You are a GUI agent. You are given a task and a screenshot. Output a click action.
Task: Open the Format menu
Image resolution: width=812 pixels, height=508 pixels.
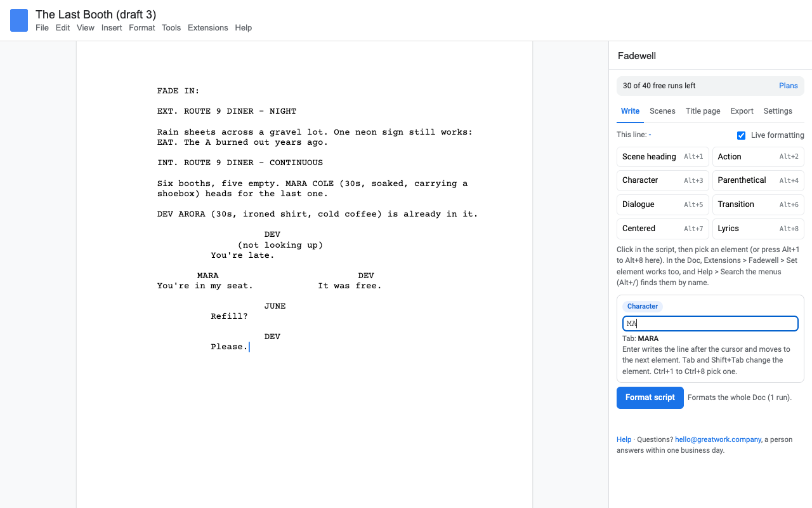coord(142,28)
